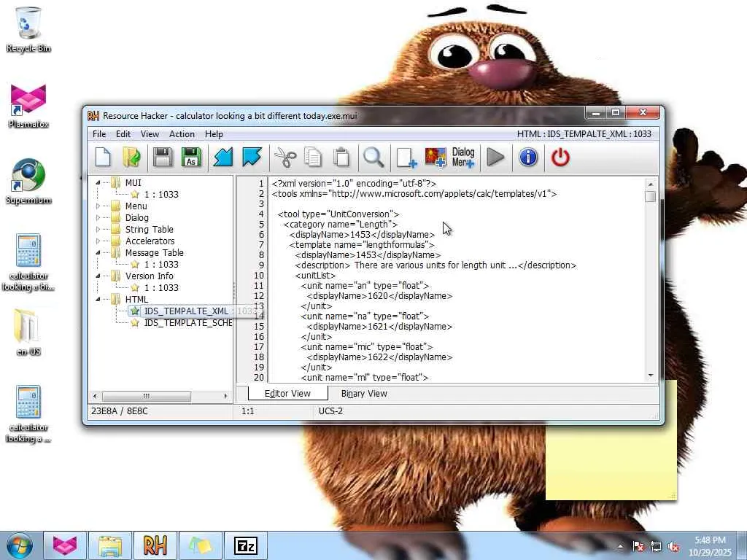Screen dimensions: 747x560
Task: Click the green Save As floppy icon
Action: click(x=191, y=157)
